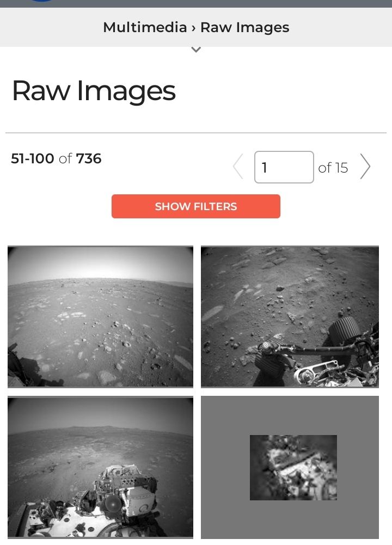Click the 51-100 of 736 results count

(56, 158)
